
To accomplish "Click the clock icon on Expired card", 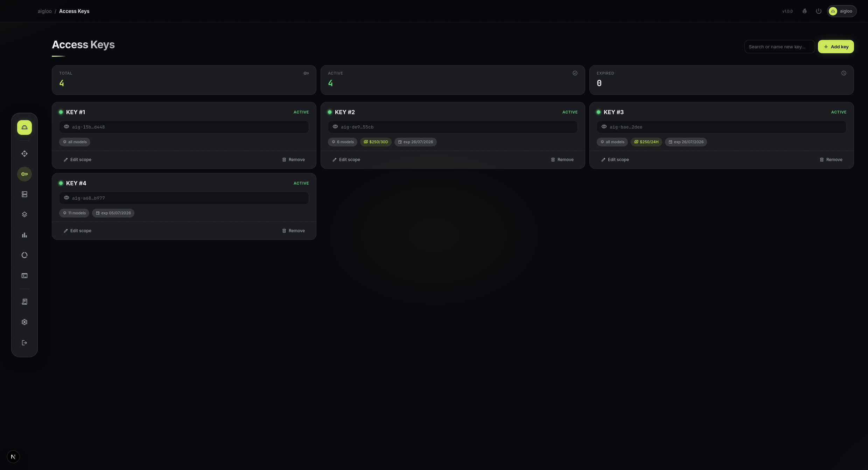I will click(x=844, y=73).
